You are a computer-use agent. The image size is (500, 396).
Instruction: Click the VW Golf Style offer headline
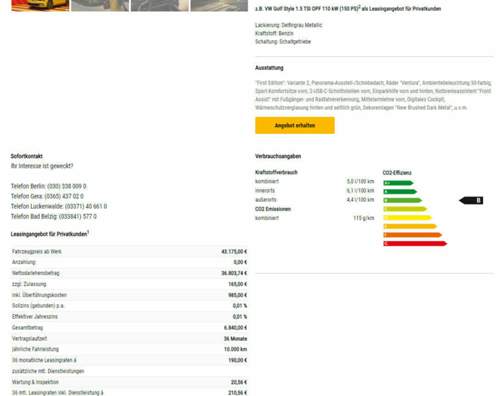point(348,9)
